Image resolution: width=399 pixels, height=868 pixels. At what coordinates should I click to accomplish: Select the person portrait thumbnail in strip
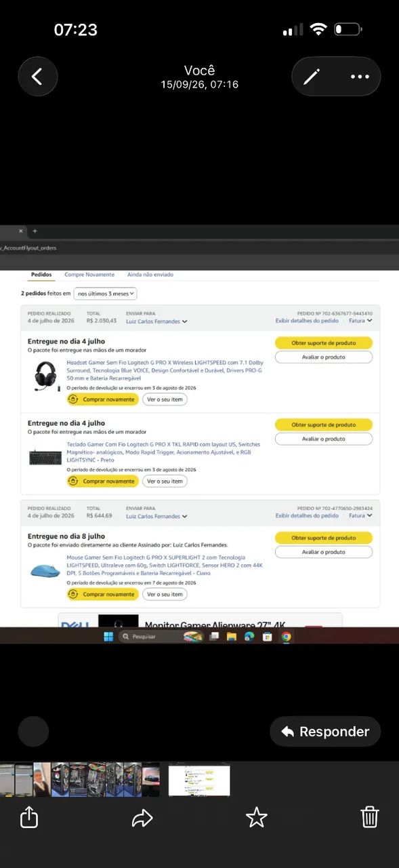click(42, 780)
